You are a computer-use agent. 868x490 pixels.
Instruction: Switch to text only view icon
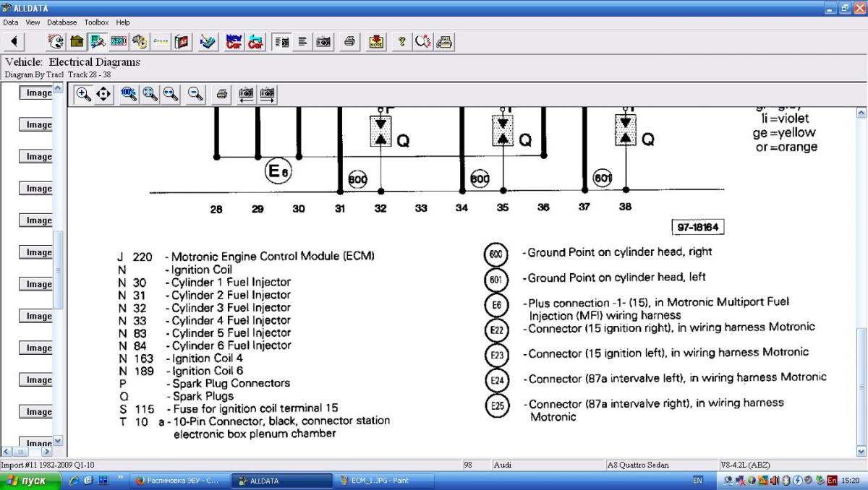(303, 41)
